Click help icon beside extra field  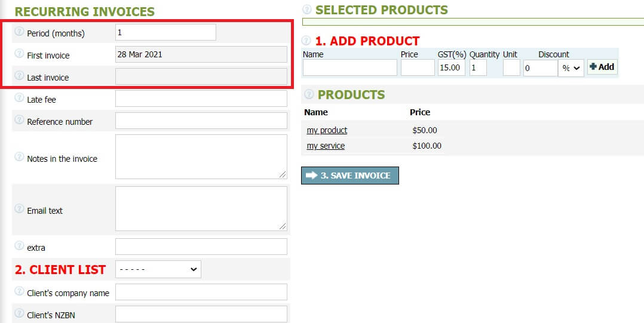[19, 246]
